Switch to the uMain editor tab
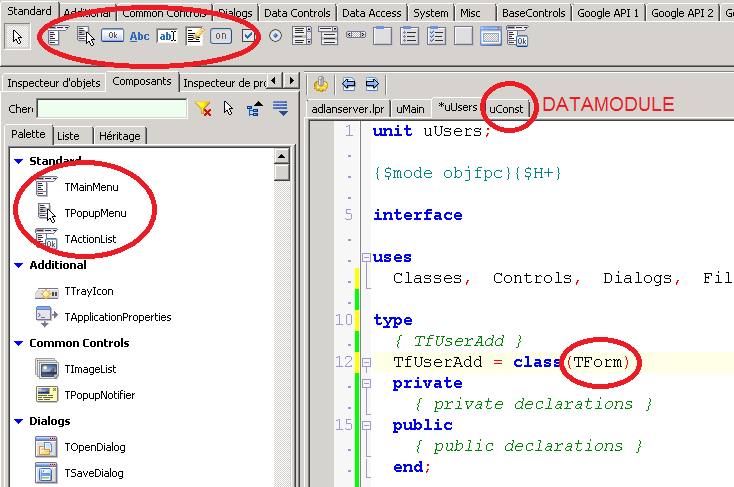734x487 pixels. point(410,109)
